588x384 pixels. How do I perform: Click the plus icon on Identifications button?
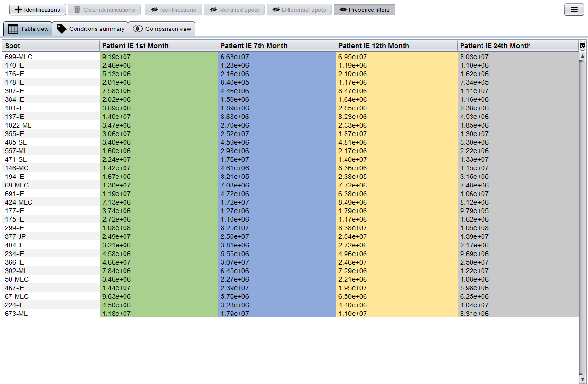(19, 10)
